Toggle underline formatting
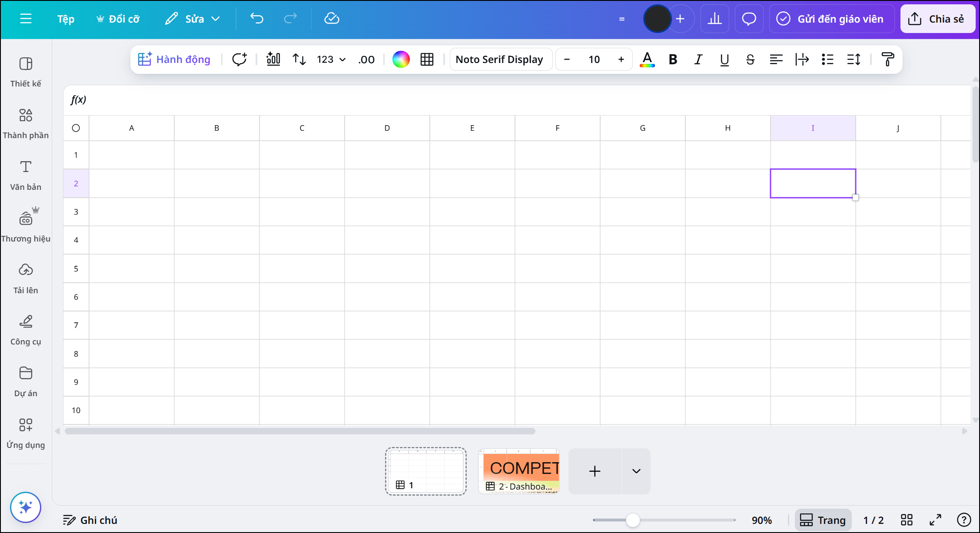Viewport: 980px width, 533px height. [x=724, y=59]
